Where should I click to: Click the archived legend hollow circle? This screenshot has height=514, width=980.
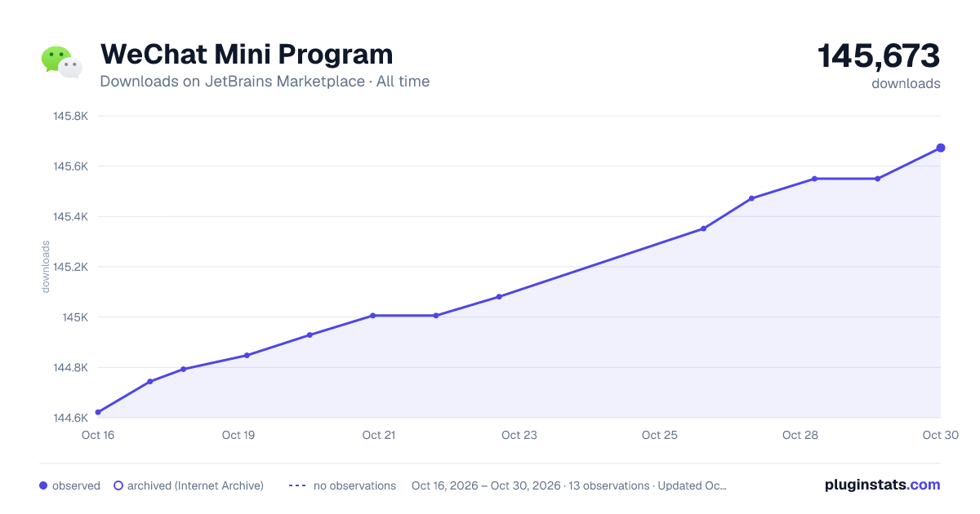point(118,485)
